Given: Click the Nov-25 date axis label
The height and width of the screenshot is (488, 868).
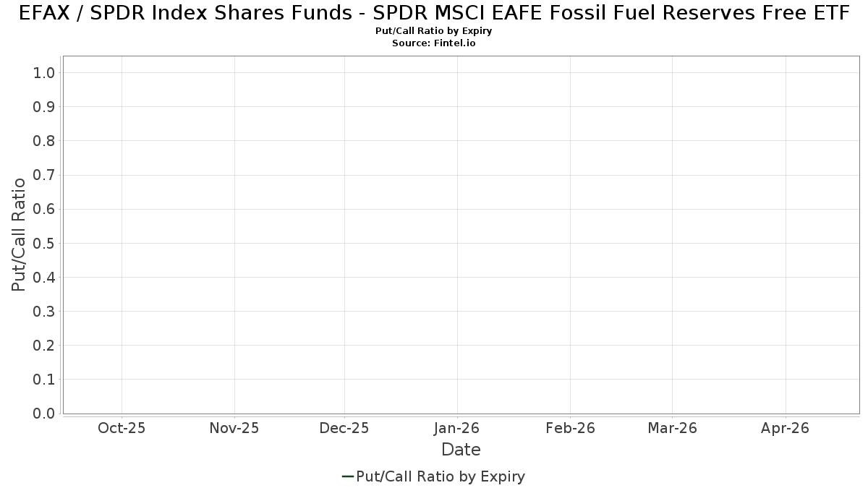Looking at the screenshot, I should coord(234,428).
